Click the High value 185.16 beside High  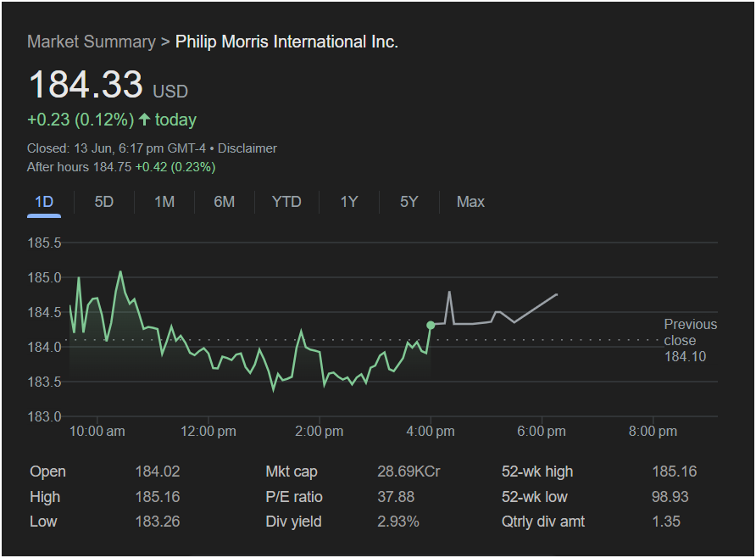pos(158,497)
